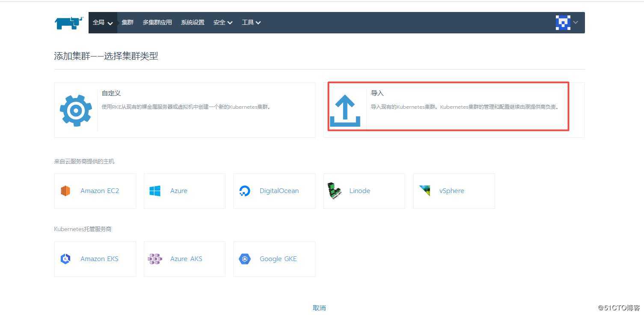Go to the 集群 menu item
This screenshot has width=644, height=315.
[128, 22]
